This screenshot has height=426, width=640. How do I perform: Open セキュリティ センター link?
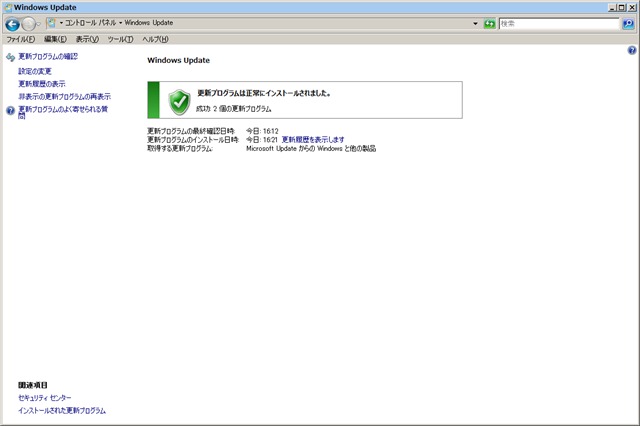pos(44,398)
